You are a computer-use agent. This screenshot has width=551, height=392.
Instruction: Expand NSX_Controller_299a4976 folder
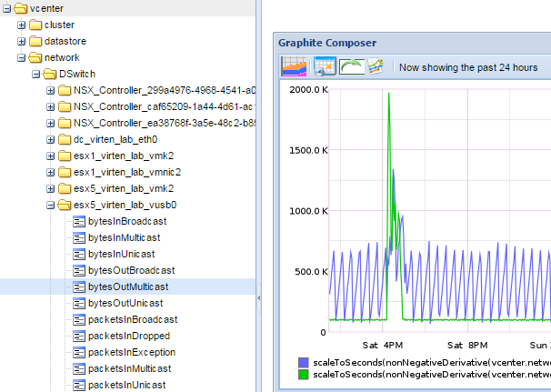(x=51, y=90)
